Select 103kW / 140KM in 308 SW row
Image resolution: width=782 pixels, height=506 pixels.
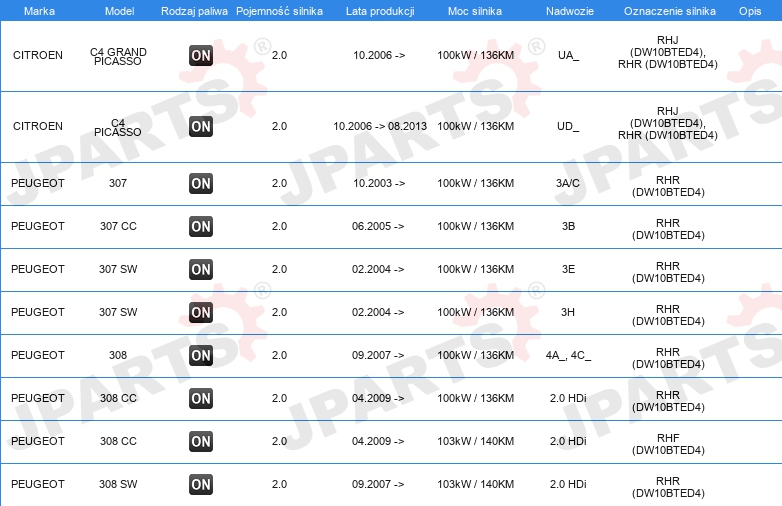(475, 484)
